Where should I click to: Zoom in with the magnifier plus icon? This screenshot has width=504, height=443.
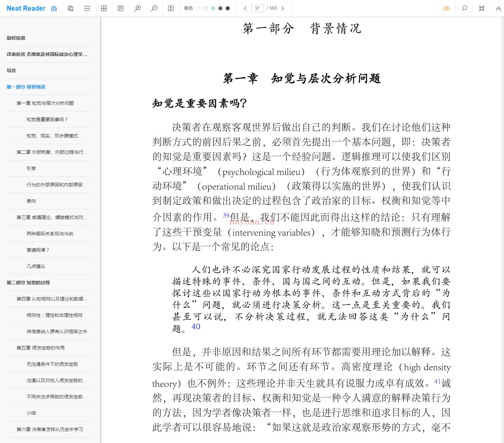click(137, 8)
